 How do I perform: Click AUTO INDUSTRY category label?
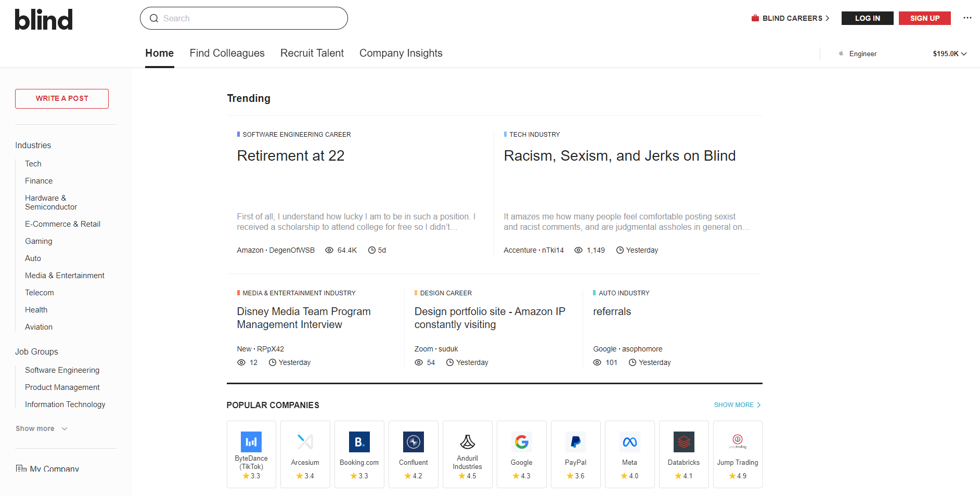(624, 293)
